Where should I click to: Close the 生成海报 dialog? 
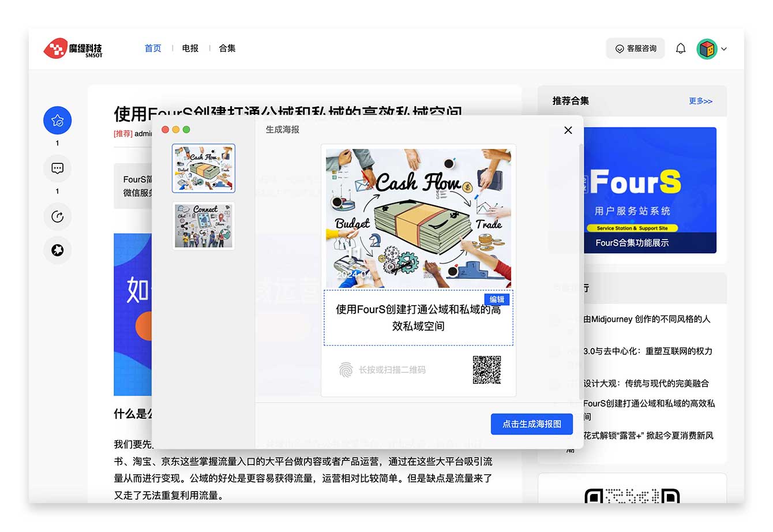tap(568, 130)
